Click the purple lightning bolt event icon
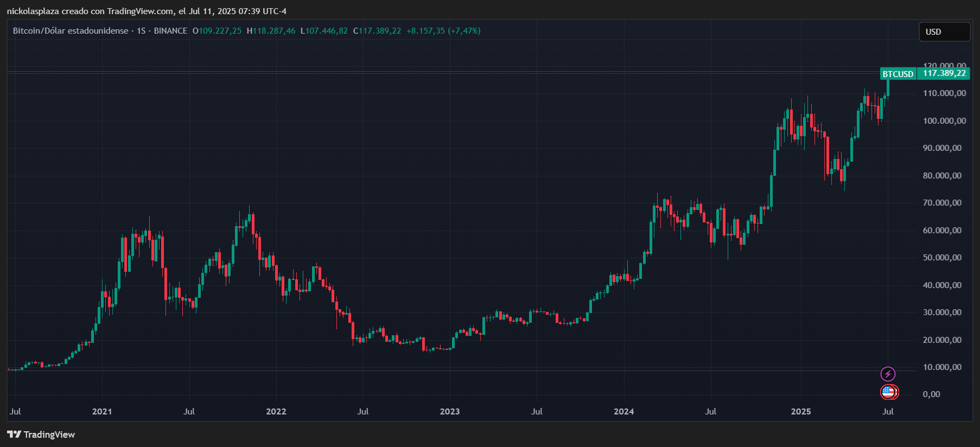Viewport: 980px width, 447px height. coord(888,374)
